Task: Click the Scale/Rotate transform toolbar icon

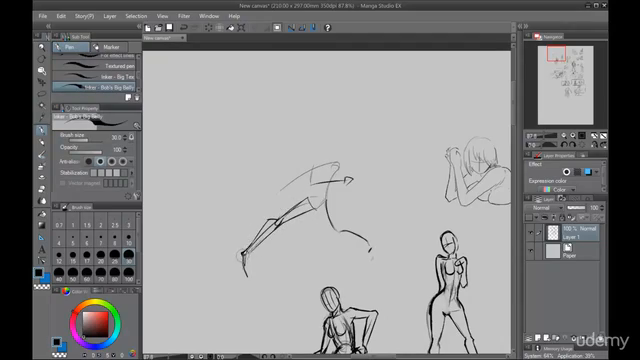Action: (x=241, y=28)
